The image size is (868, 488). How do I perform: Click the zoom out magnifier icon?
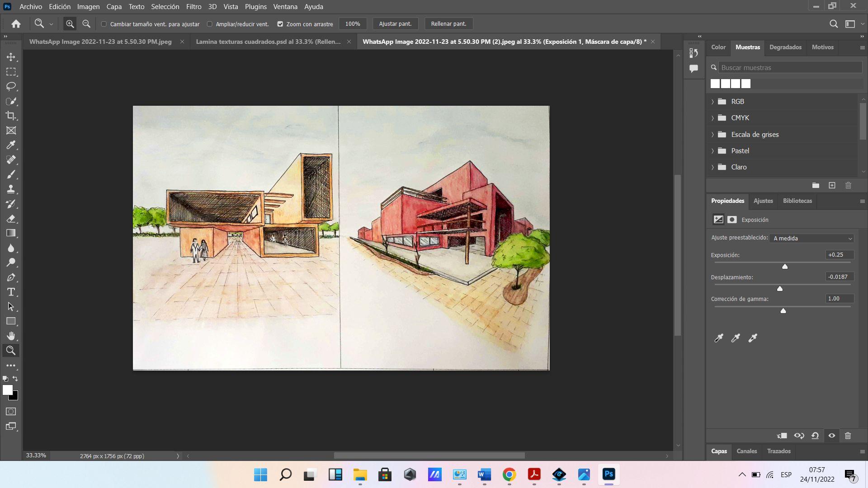click(x=86, y=24)
